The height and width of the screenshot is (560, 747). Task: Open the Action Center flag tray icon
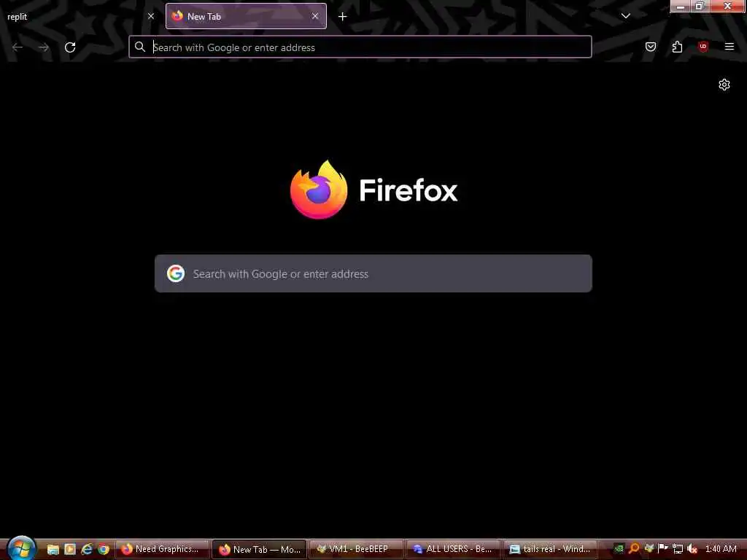pyautogui.click(x=663, y=548)
